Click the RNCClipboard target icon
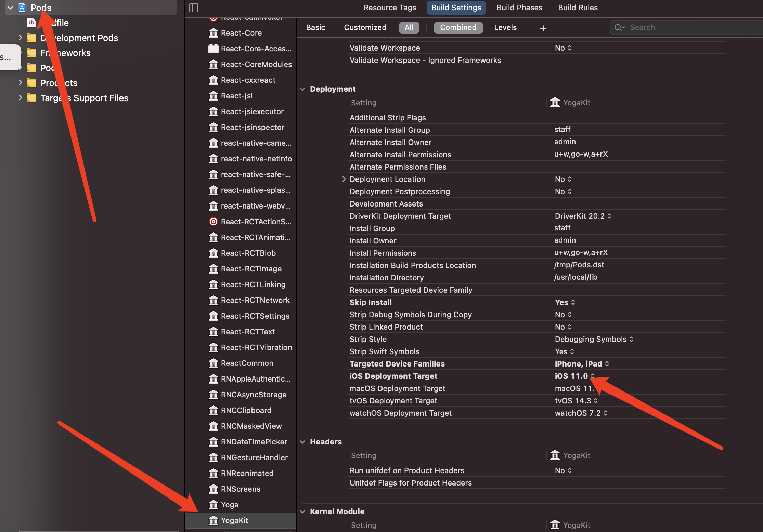This screenshot has width=763, height=532. (x=214, y=410)
